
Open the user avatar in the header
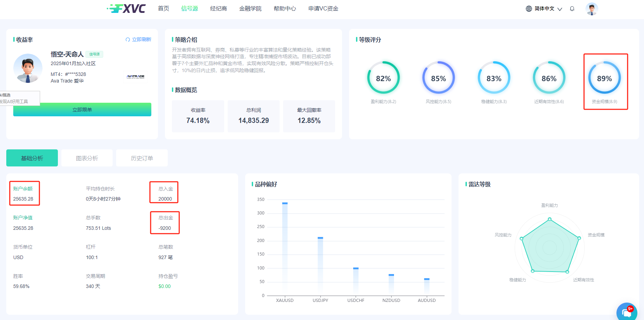591,9
